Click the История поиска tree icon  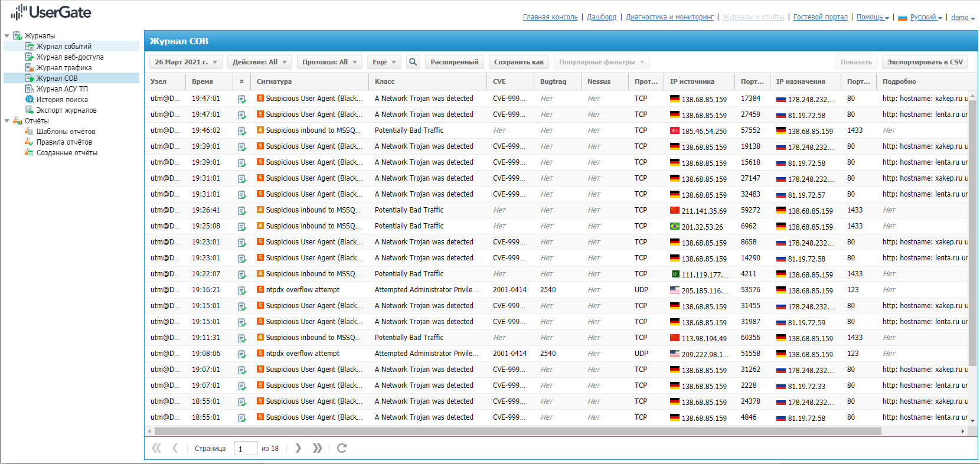click(30, 99)
